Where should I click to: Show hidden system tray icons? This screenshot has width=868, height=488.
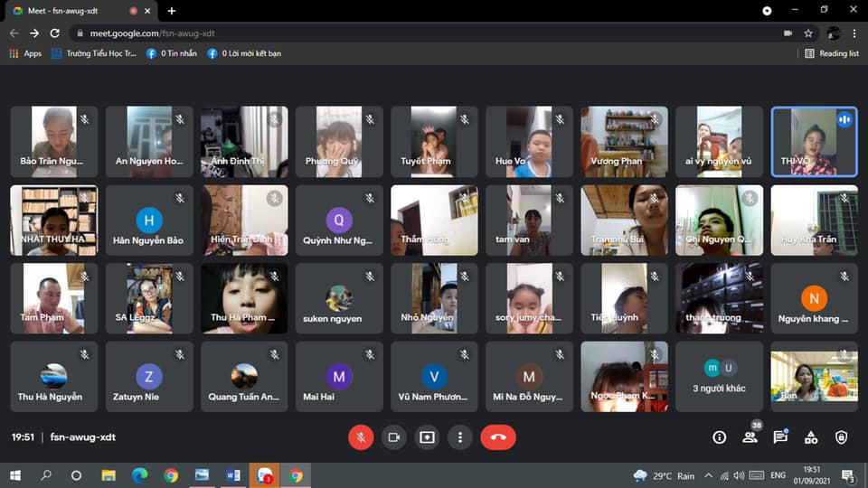709,476
